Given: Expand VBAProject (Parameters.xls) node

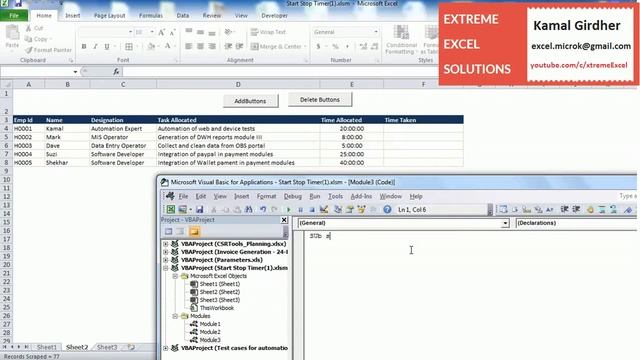Looking at the screenshot, I should tap(166, 260).
